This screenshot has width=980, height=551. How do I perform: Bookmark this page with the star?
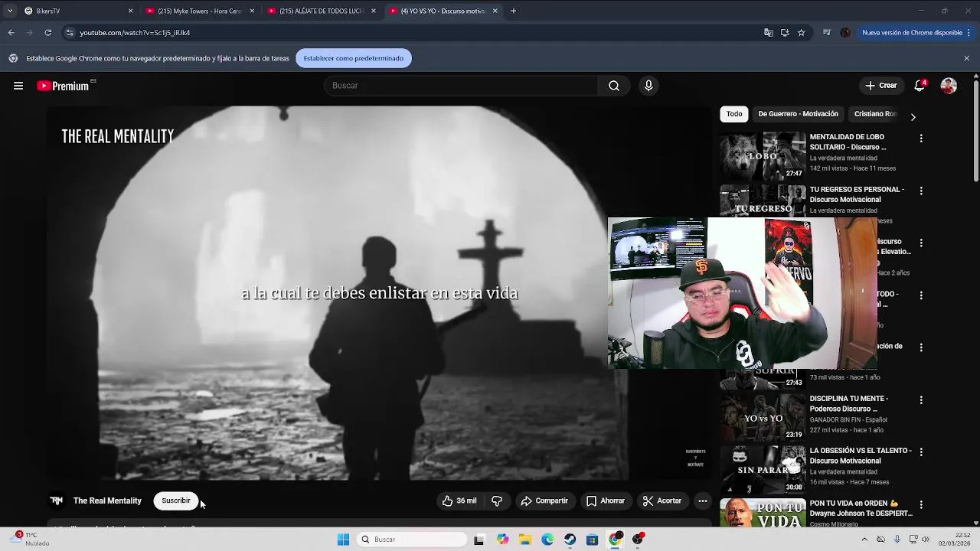click(802, 33)
